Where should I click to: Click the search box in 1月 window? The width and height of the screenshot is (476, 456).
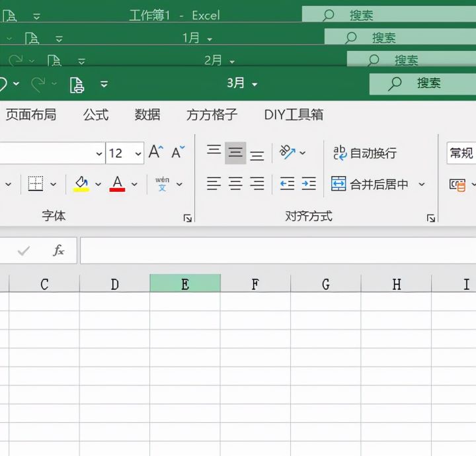400,37
